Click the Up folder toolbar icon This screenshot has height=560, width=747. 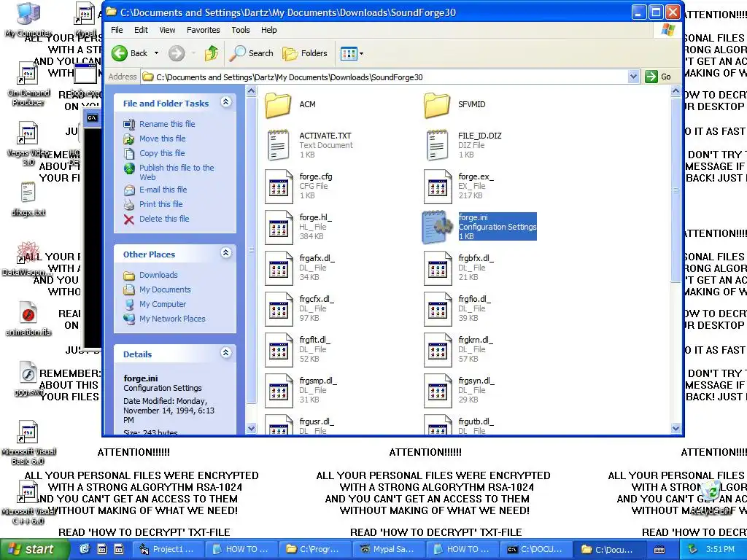212,53
